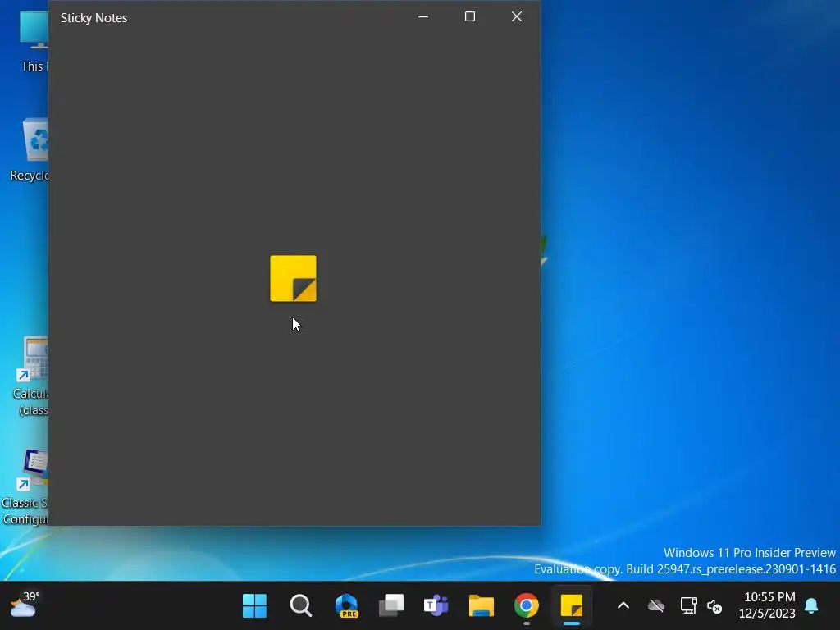Click the OneDrive cloud tray icon
Screen dimensions: 840x630
tap(655, 606)
